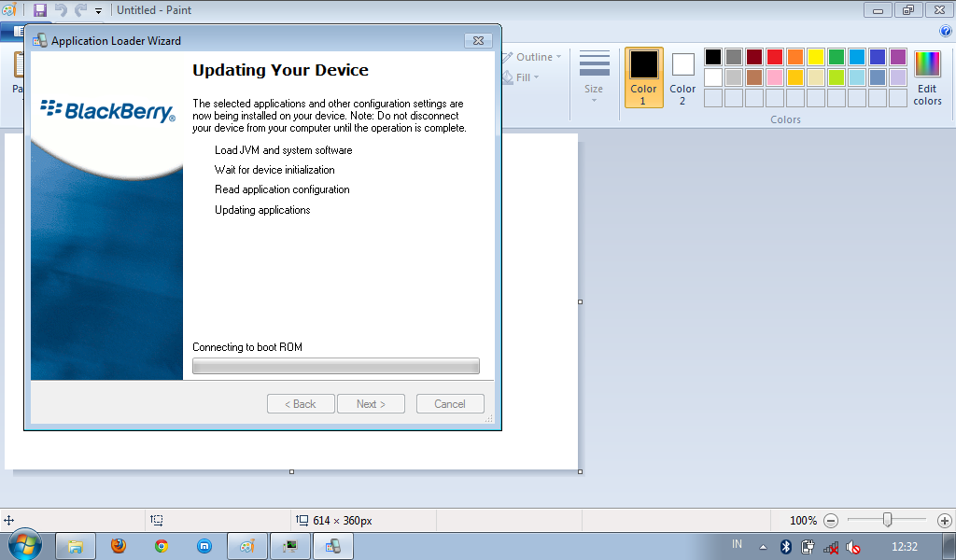Switch to Application Loader taskbar button
Viewport: 956px width, 560px height.
click(x=333, y=546)
